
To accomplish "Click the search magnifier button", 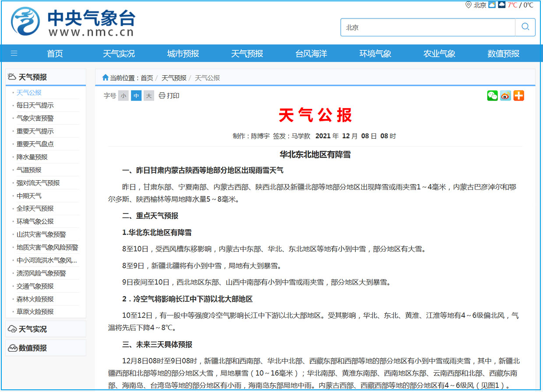I will tap(525, 27).
